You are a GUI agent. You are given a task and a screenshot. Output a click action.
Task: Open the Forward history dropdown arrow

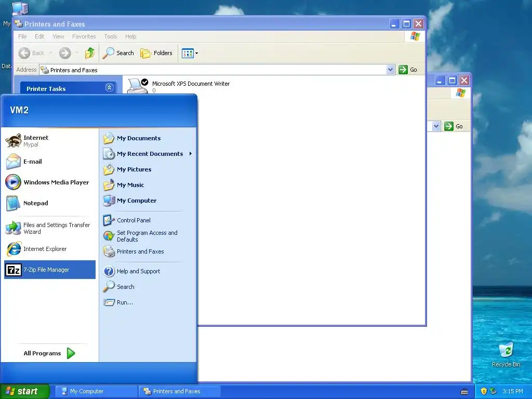[77, 53]
